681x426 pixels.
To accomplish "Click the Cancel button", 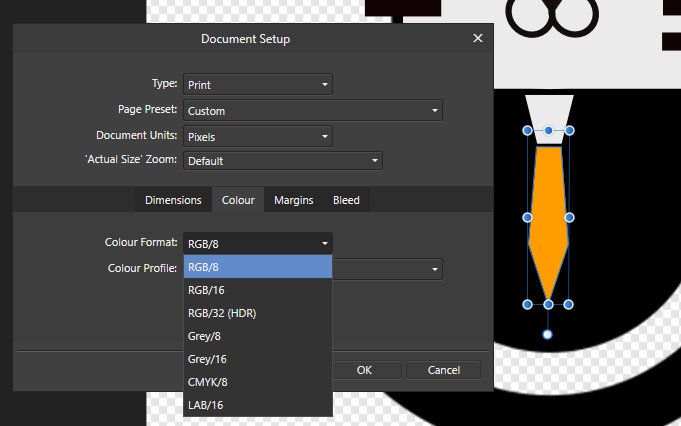I will [443, 370].
